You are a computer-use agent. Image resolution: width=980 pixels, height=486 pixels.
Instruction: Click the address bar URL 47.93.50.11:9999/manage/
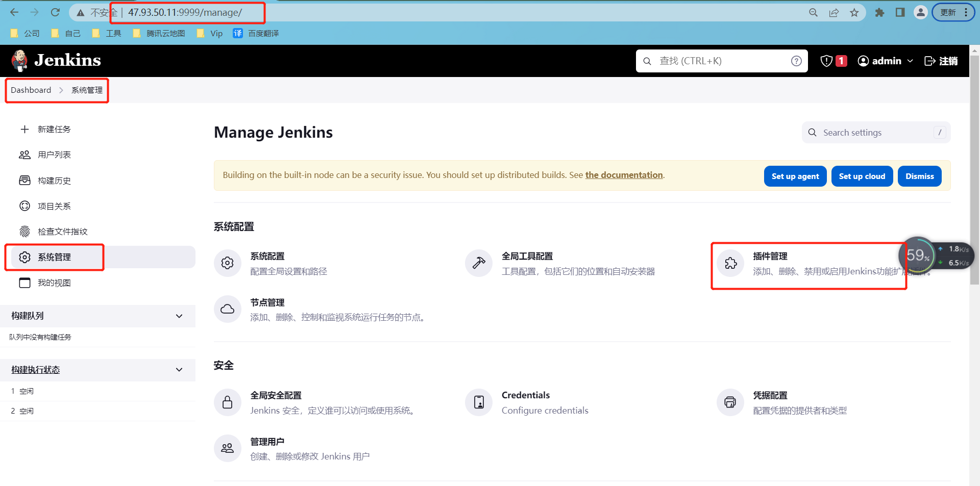click(x=185, y=12)
